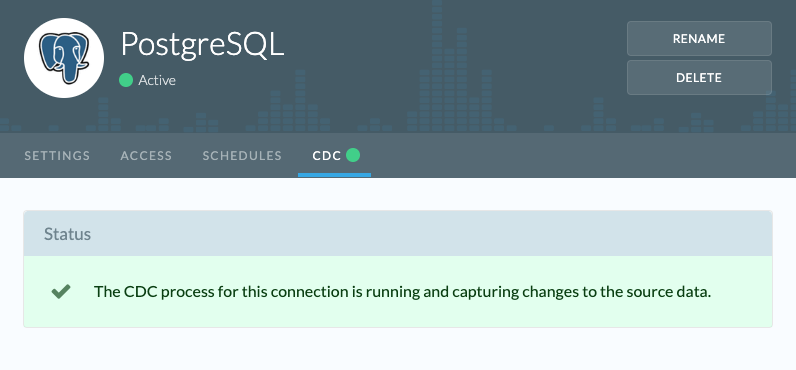The image size is (796, 370).
Task: Click the empty area below Status panel
Action: 398,349
